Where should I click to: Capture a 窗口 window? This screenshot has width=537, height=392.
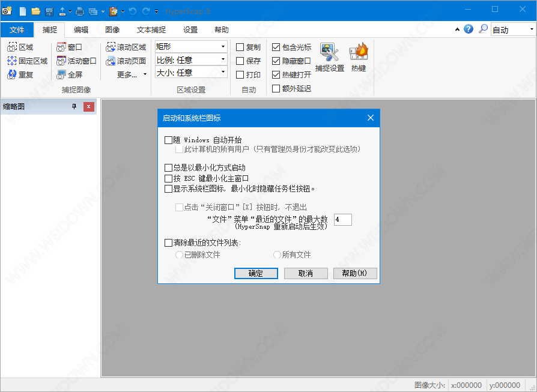point(70,47)
